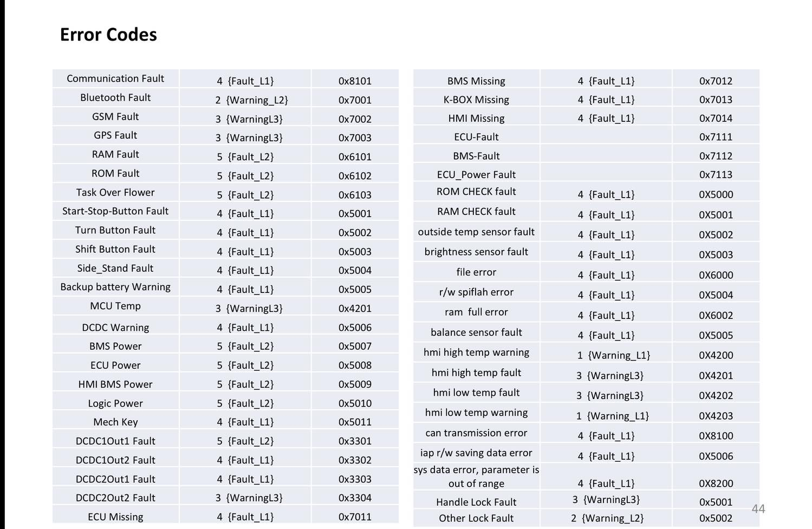The width and height of the screenshot is (812, 529).
Task: Click the Bluetooth Fault row label
Action: 115,97
